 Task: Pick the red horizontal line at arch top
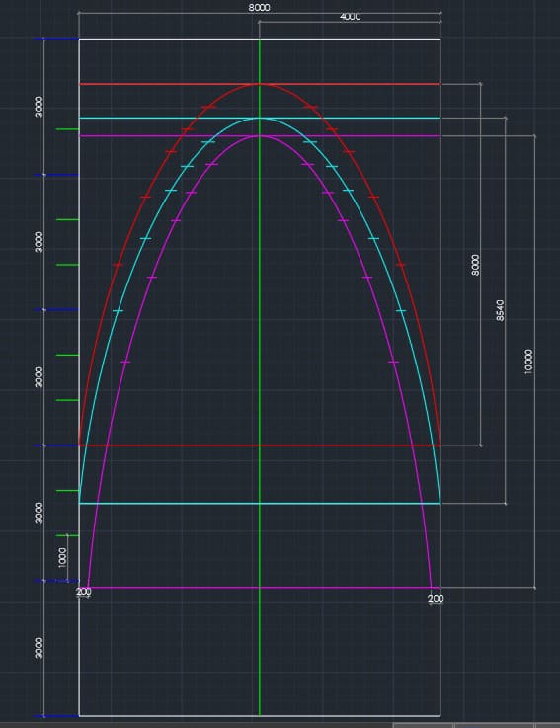(x=260, y=85)
